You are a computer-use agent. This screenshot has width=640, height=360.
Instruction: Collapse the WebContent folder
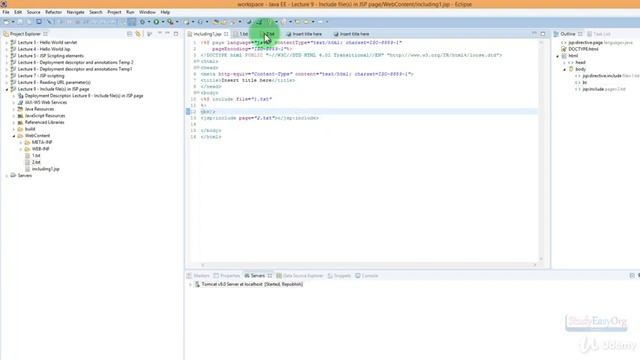[x=13, y=136]
